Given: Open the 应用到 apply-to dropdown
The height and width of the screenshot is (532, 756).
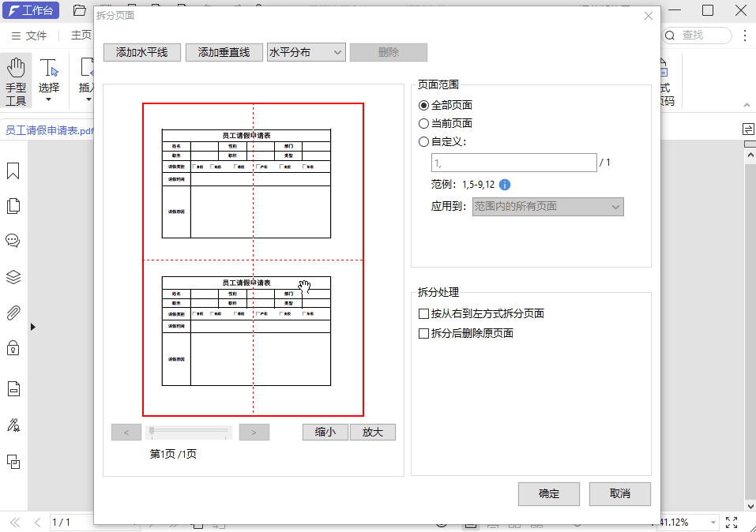Looking at the screenshot, I should tap(547, 206).
